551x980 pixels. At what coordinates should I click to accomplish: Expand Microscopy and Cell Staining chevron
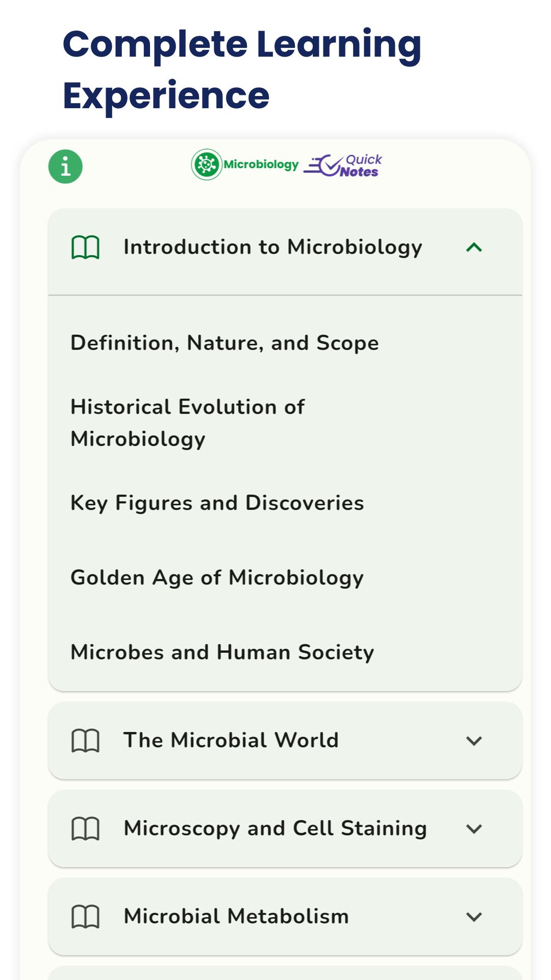474,828
